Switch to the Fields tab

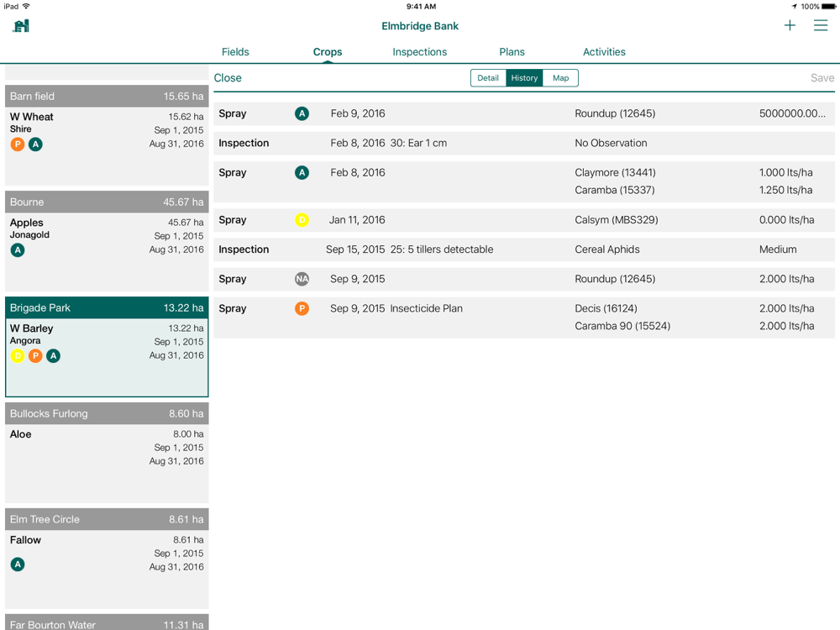[235, 52]
